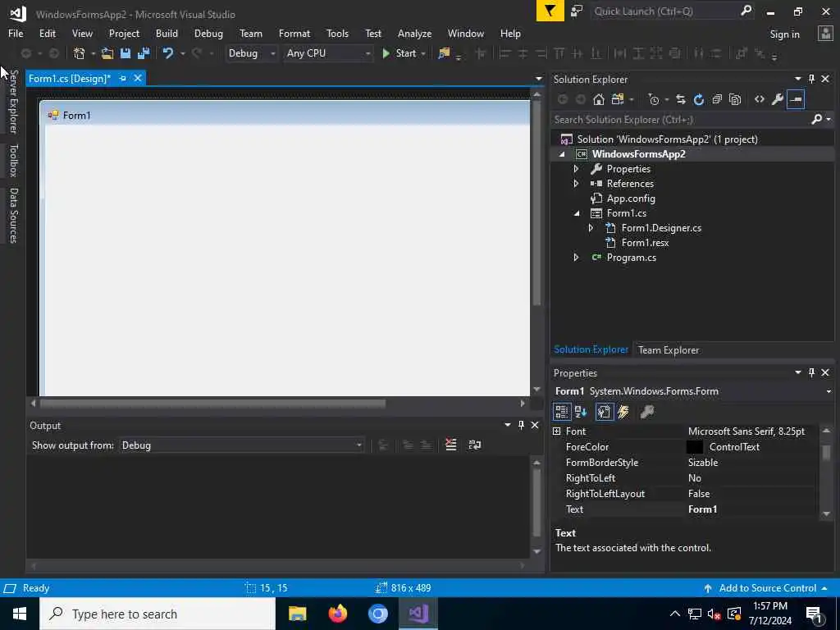Sort Properties alphabetically

581,412
